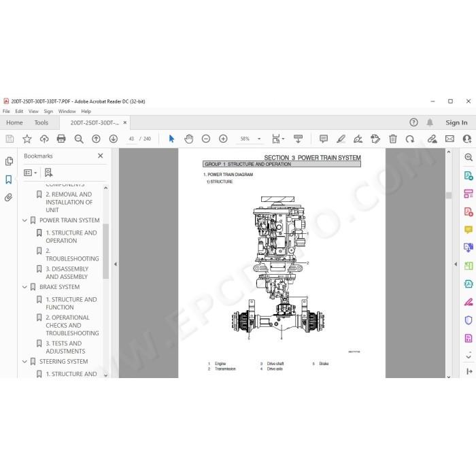Expand right tools pane arrow

point(456,264)
